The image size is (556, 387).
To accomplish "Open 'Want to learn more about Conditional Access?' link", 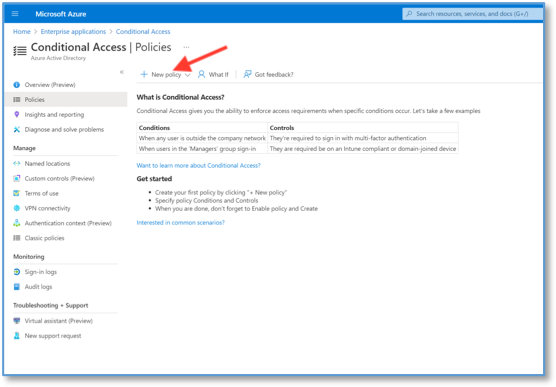I will pyautogui.click(x=199, y=165).
